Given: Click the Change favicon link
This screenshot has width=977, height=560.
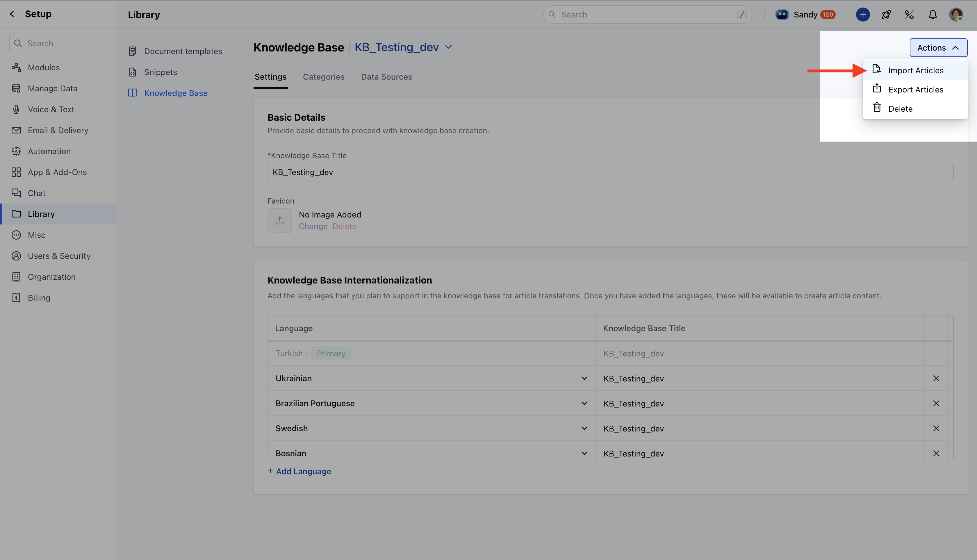Looking at the screenshot, I should point(313,227).
